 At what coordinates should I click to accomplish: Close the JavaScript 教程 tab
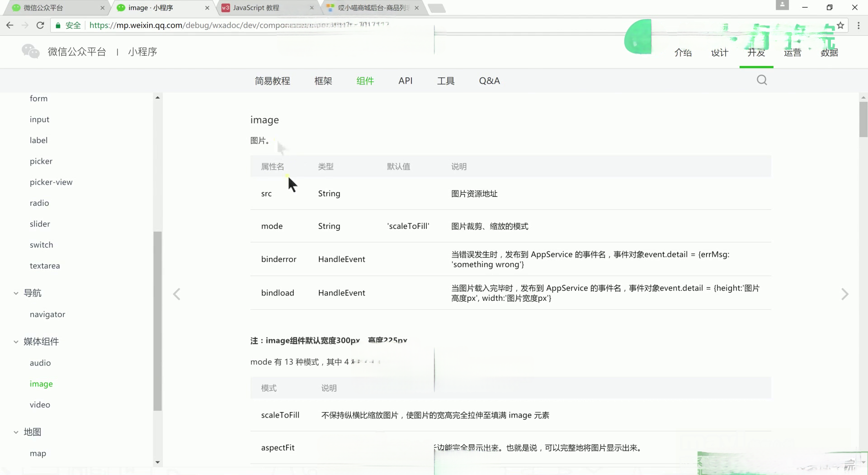311,8
